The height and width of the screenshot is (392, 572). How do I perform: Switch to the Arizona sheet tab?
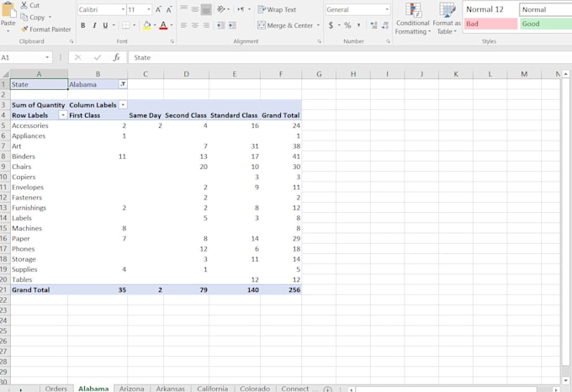click(131, 389)
